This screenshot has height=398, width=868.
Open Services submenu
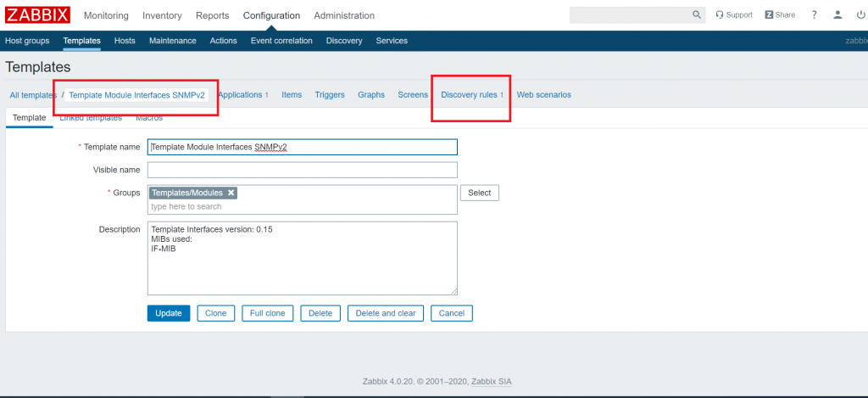[x=392, y=41]
